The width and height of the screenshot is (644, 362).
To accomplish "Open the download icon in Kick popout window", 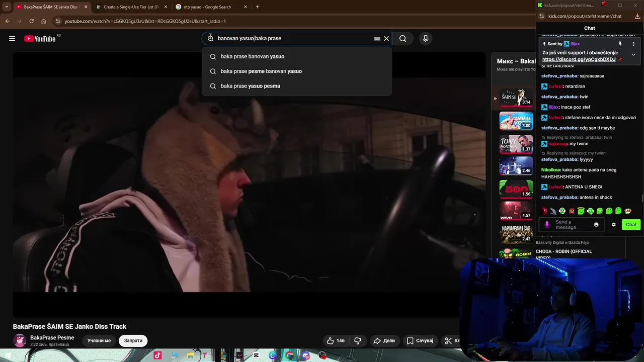I will coord(637,16).
